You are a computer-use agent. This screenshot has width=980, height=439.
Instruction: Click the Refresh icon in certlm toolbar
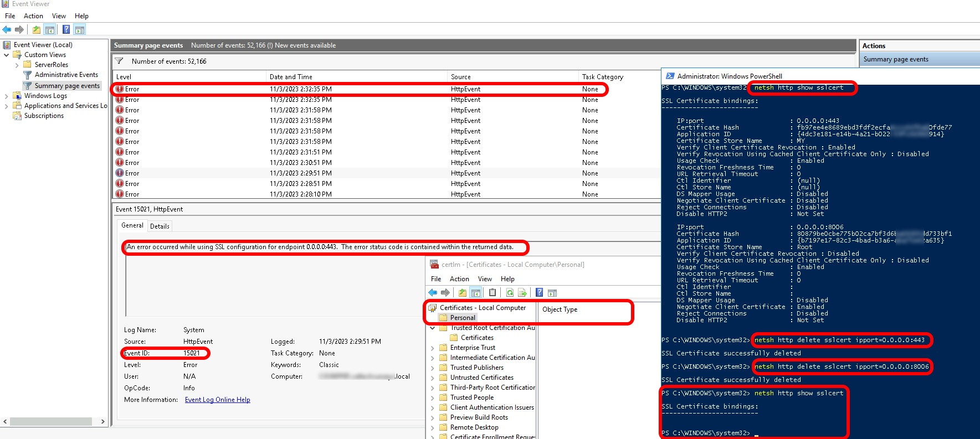pos(509,292)
